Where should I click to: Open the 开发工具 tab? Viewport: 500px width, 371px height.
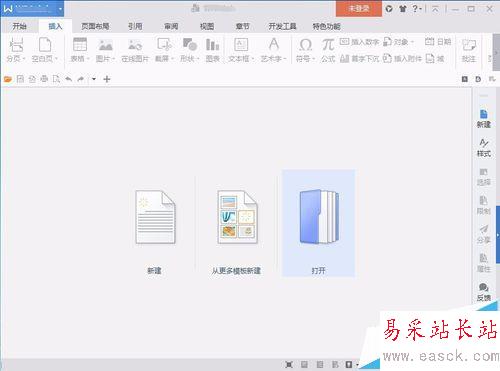pos(282,26)
